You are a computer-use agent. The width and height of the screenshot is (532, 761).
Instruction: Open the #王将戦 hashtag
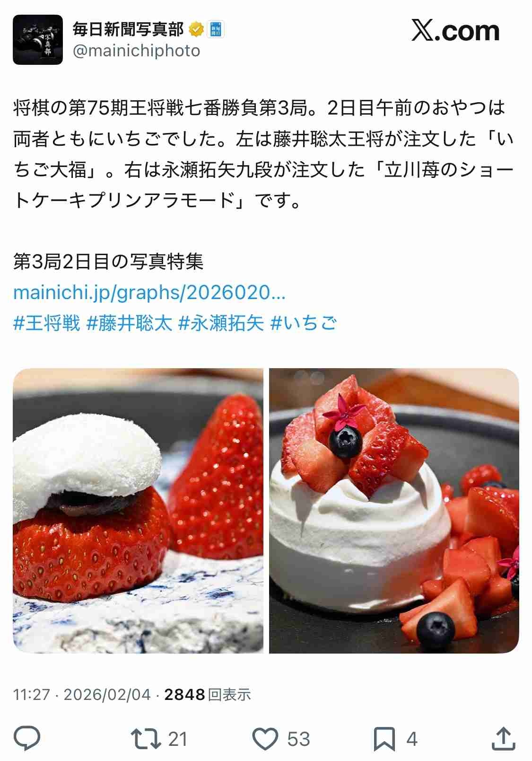pyautogui.click(x=47, y=323)
